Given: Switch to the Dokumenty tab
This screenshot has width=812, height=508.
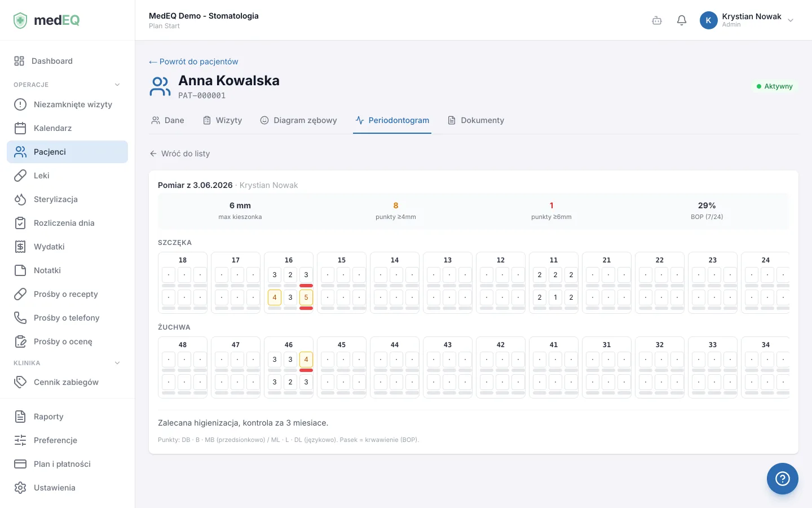Looking at the screenshot, I should pyautogui.click(x=476, y=120).
